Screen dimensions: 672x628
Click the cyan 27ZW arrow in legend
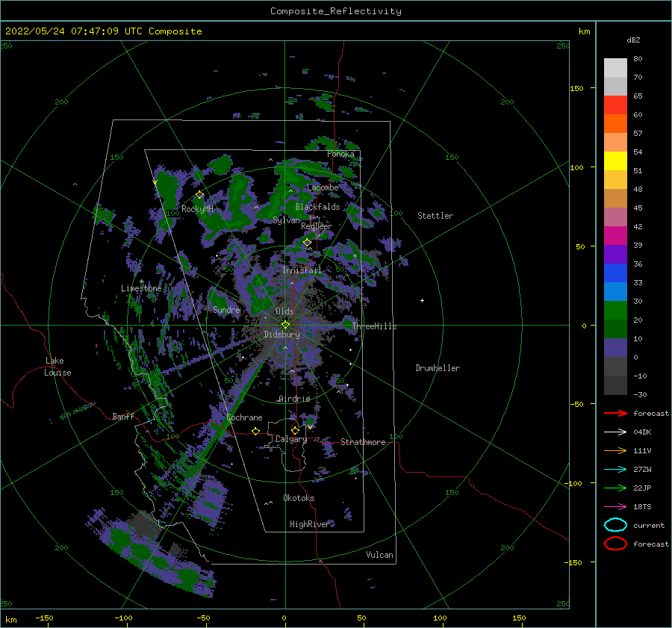(x=615, y=470)
